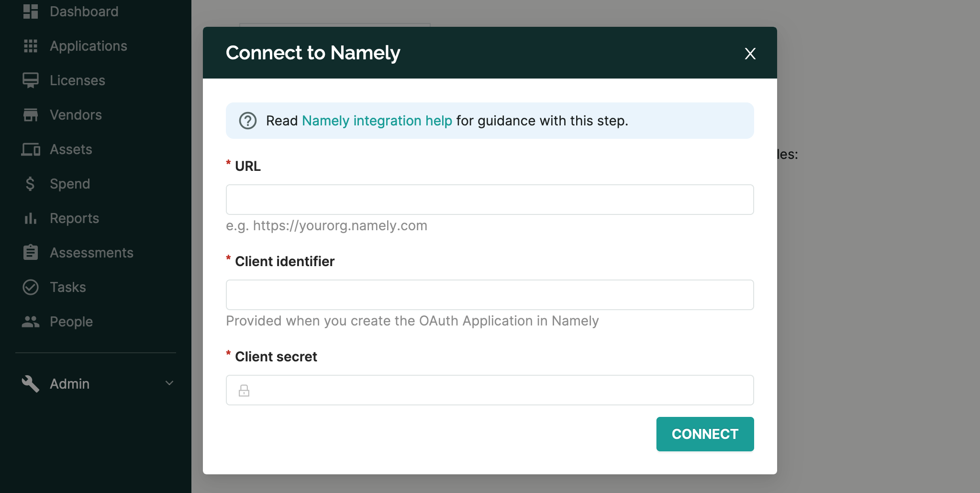The image size is (980, 493).
Task: Click the Admin wrench icon
Action: point(31,384)
